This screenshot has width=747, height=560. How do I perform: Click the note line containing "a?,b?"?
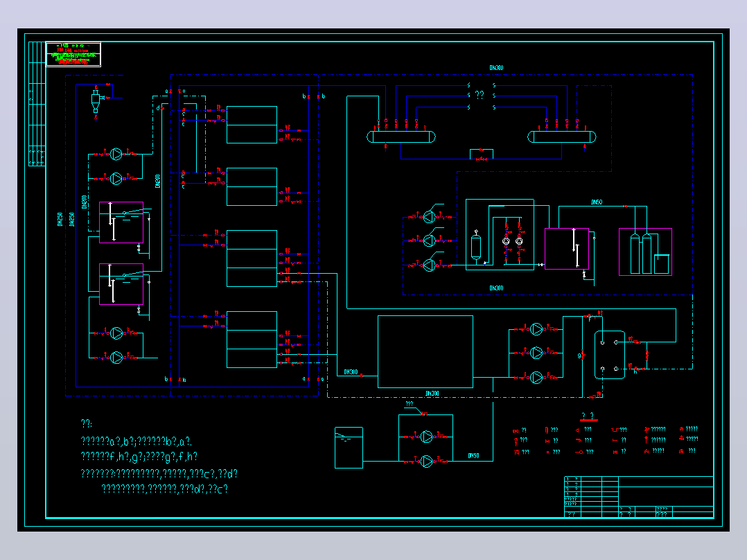(x=137, y=441)
